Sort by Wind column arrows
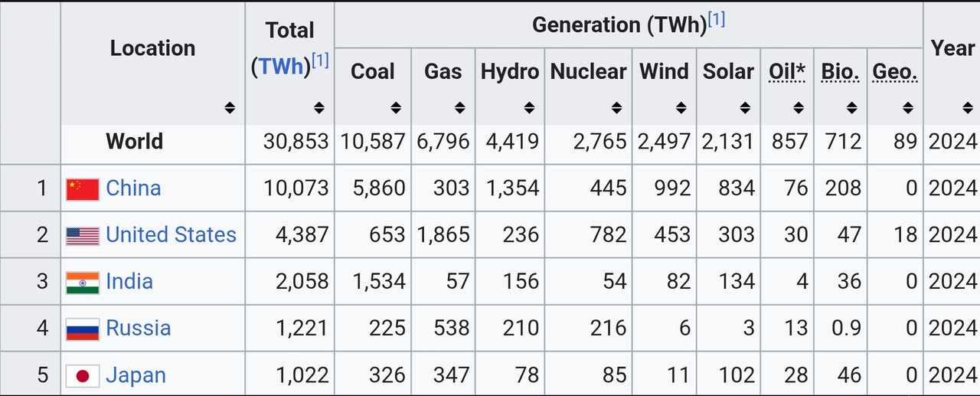Image resolution: width=980 pixels, height=396 pixels. coord(681,108)
